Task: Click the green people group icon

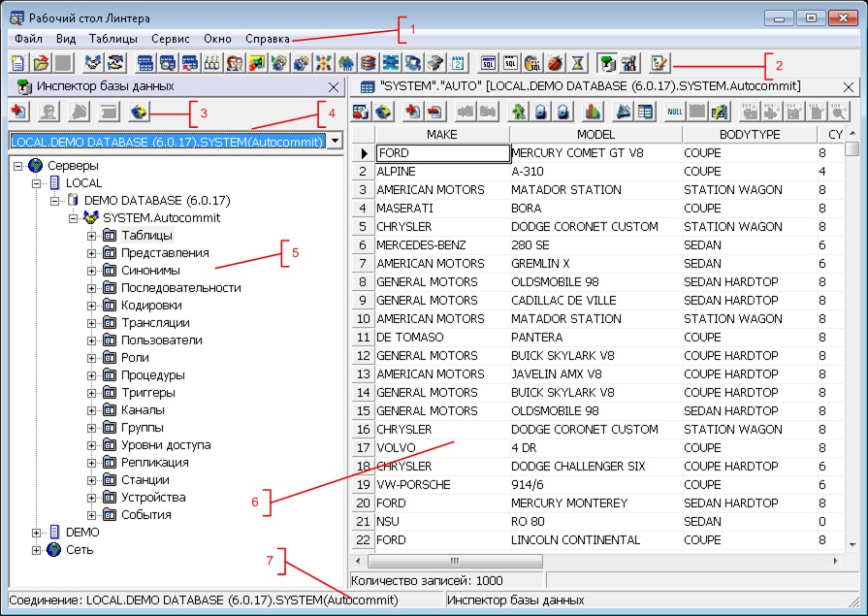Action: tap(346, 63)
